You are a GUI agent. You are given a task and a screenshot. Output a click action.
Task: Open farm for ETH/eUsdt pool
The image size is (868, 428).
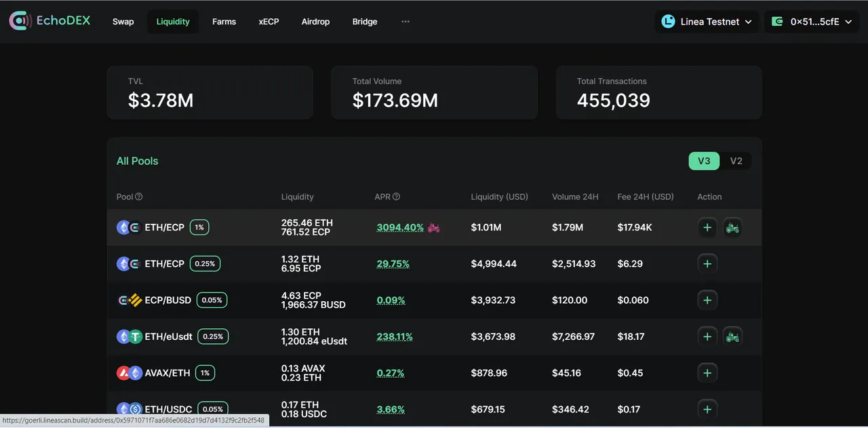click(732, 336)
